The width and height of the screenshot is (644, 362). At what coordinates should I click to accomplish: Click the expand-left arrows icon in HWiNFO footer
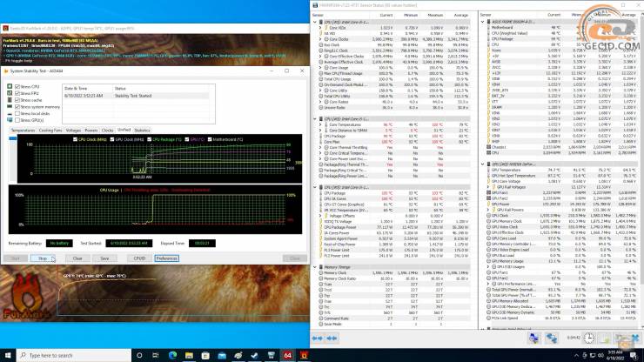click(317, 339)
